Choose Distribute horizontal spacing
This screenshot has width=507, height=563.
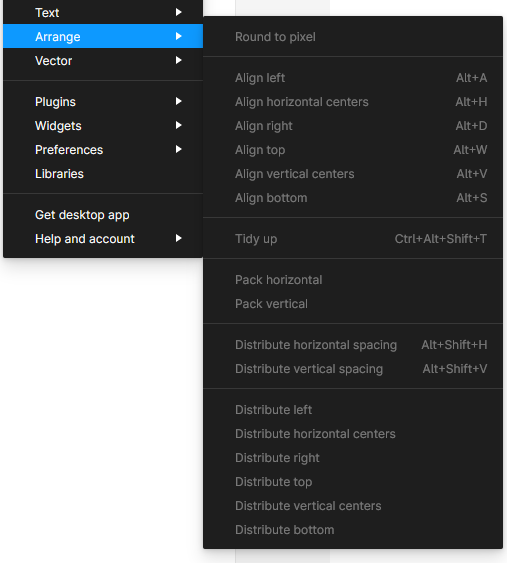pos(353,345)
